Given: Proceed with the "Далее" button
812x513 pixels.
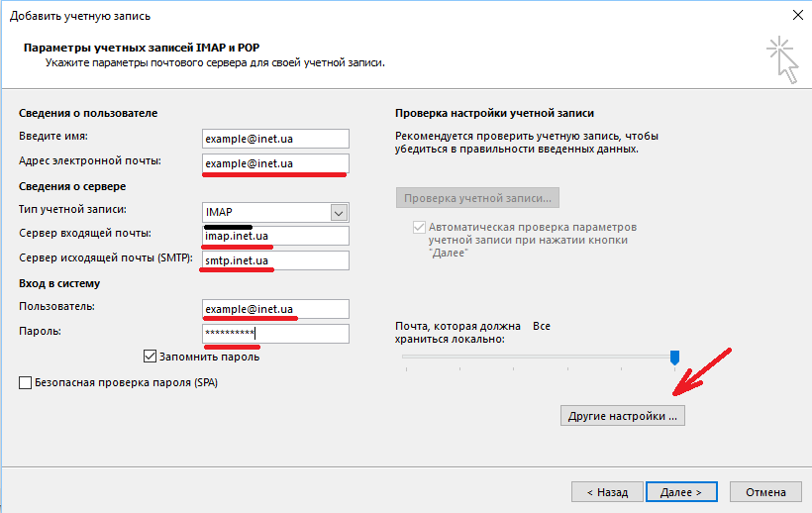Looking at the screenshot, I should [x=680, y=491].
